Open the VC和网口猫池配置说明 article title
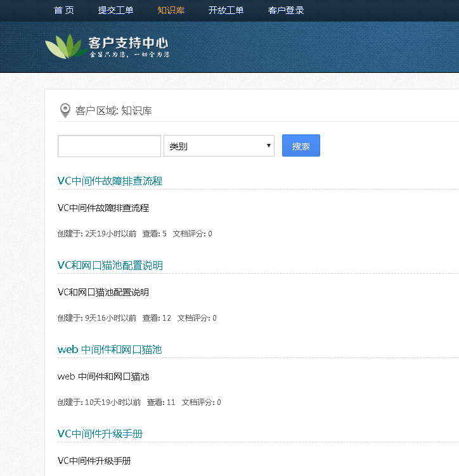This screenshot has height=476, width=459. [x=110, y=265]
